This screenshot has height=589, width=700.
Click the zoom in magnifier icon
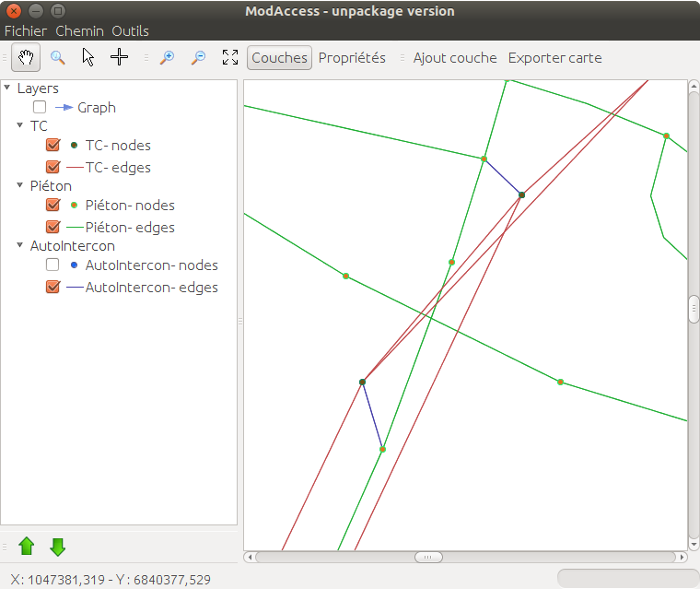pos(168,58)
